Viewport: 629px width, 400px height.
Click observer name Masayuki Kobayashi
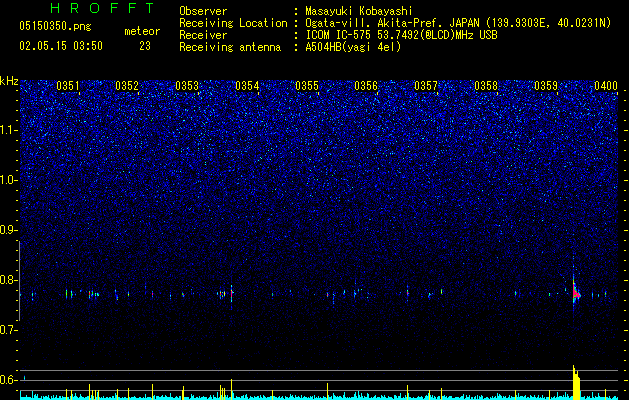tap(359, 11)
